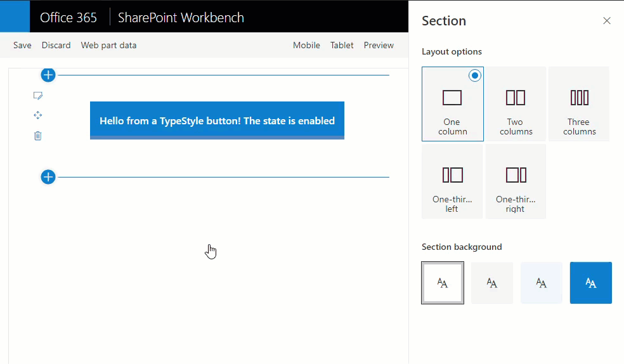Open the Office 365 app launcher tile
The height and width of the screenshot is (364, 624).
click(x=15, y=16)
